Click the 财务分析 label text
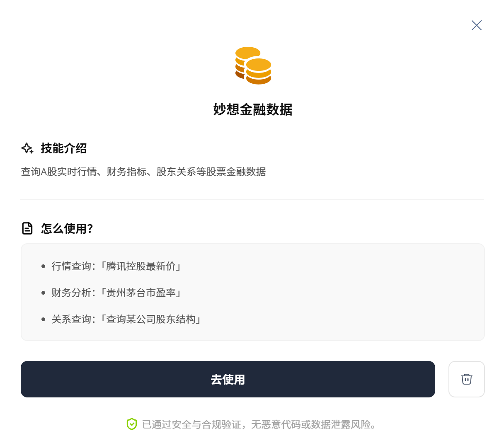504x443 pixels. [x=71, y=293]
